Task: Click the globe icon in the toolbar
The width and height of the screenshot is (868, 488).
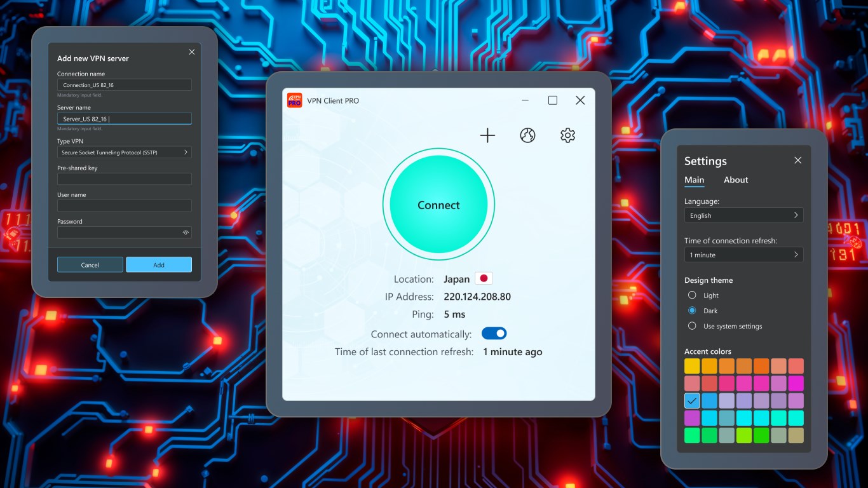Action: coord(527,135)
